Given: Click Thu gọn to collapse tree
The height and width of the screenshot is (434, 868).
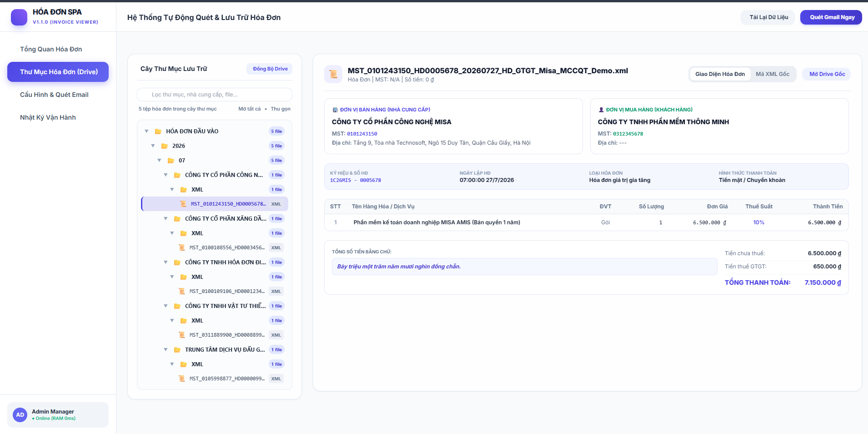Looking at the screenshot, I should pos(281,109).
